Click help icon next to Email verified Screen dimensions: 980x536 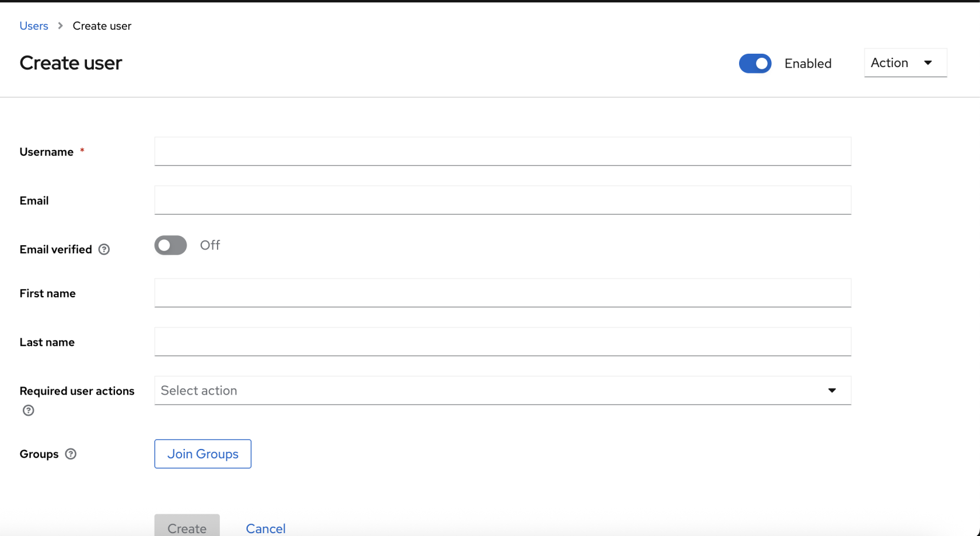(104, 249)
